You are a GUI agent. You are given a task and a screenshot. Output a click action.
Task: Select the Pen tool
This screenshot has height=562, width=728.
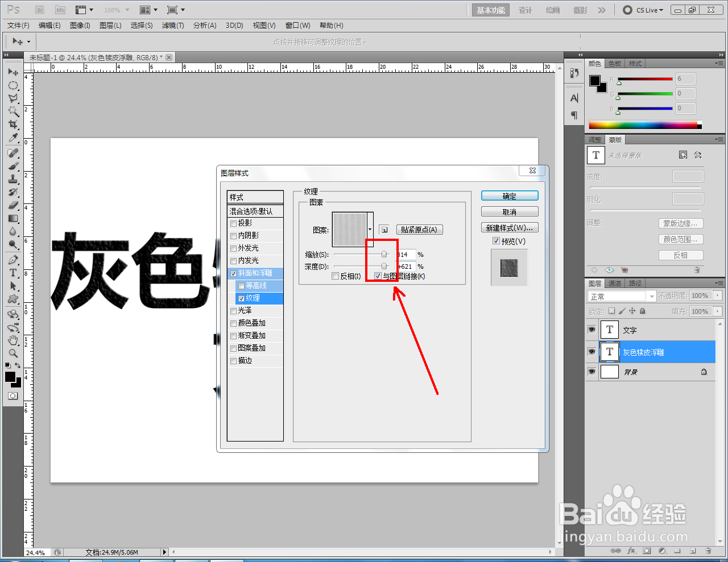point(13,260)
